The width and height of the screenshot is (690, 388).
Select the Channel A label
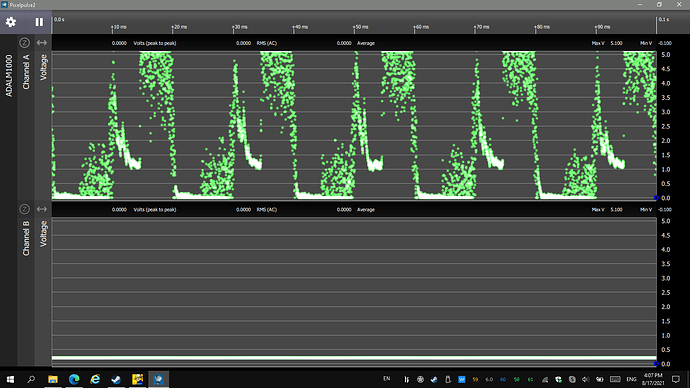[26, 72]
